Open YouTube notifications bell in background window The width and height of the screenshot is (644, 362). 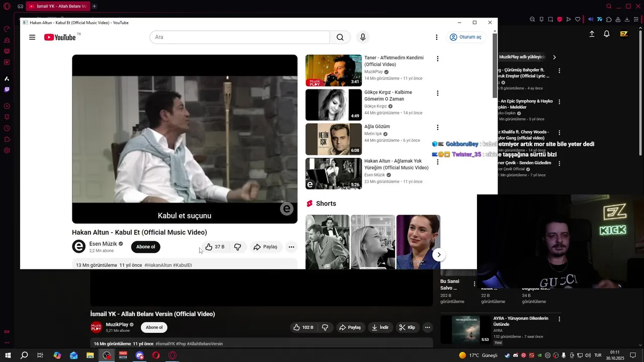pyautogui.click(x=607, y=34)
